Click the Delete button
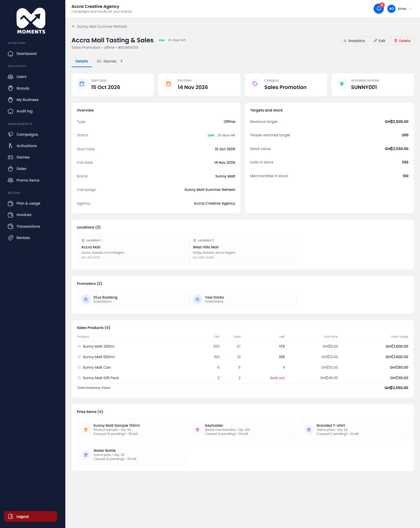This screenshot has height=528, width=420. [x=402, y=41]
